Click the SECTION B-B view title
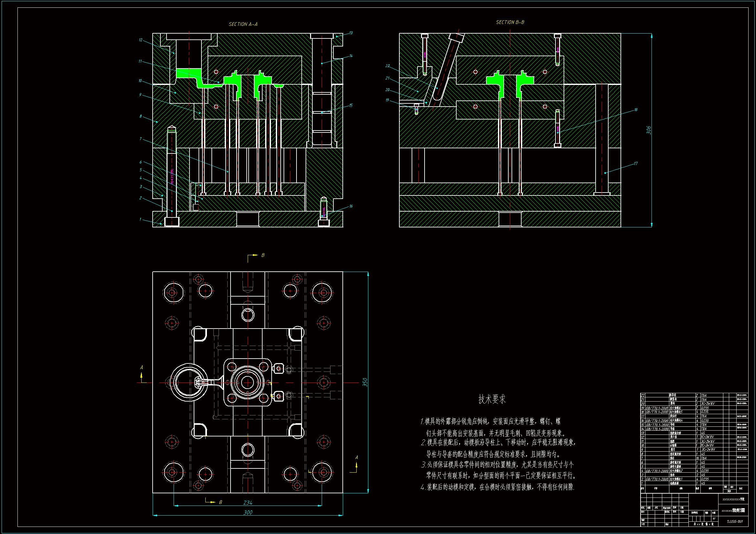The height and width of the screenshot is (534, 756). coord(510,22)
